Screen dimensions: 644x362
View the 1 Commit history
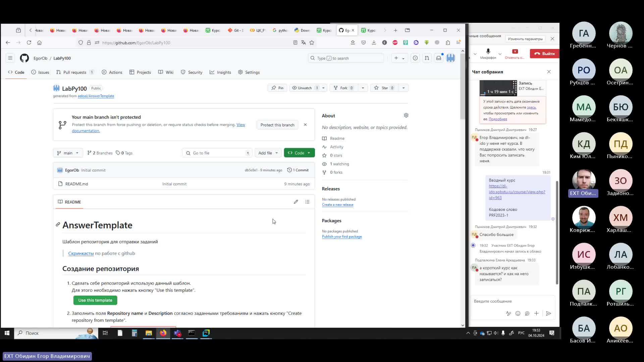(298, 170)
